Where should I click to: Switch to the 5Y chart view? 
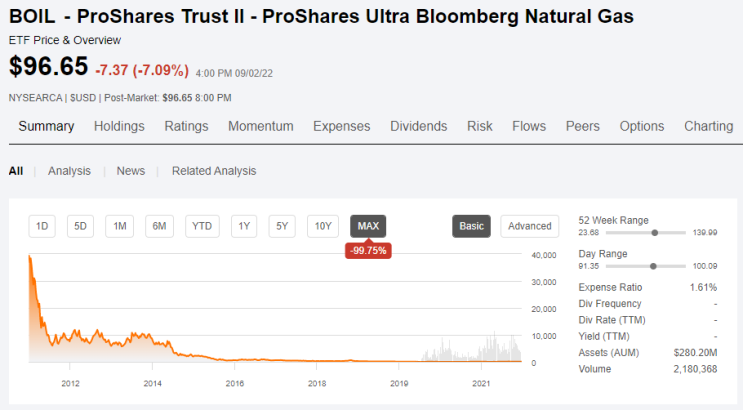point(282,226)
